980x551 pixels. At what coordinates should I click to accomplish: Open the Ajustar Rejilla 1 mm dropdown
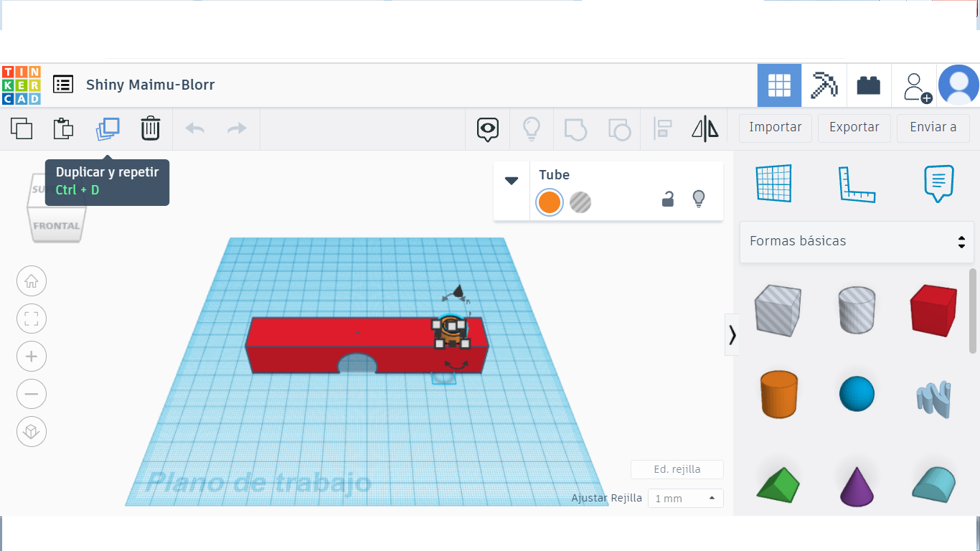coord(685,498)
